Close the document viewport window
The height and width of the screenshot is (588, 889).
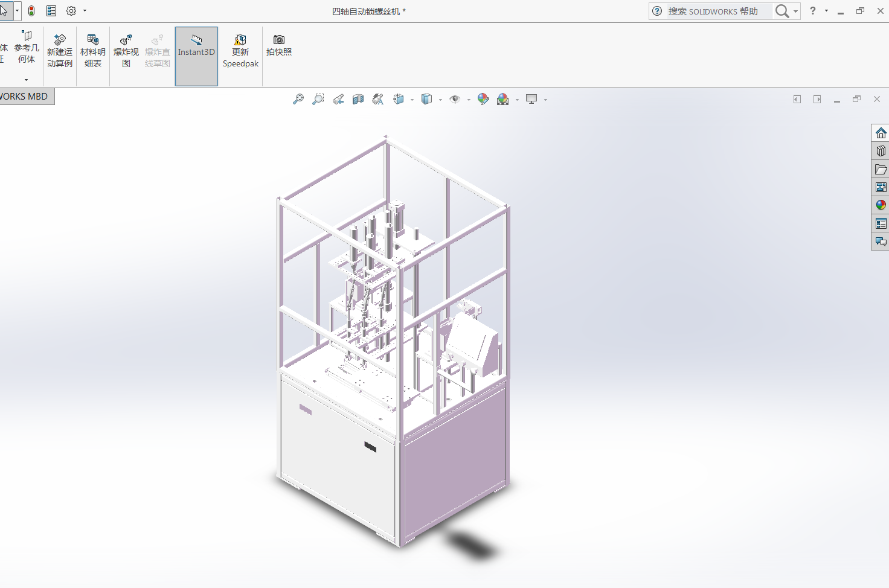point(877,99)
